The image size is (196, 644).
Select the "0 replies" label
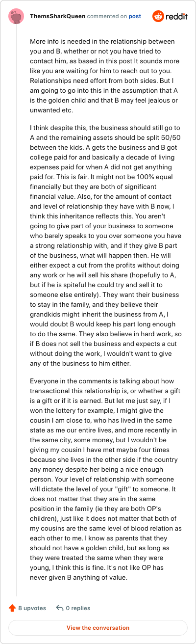tap(78, 608)
